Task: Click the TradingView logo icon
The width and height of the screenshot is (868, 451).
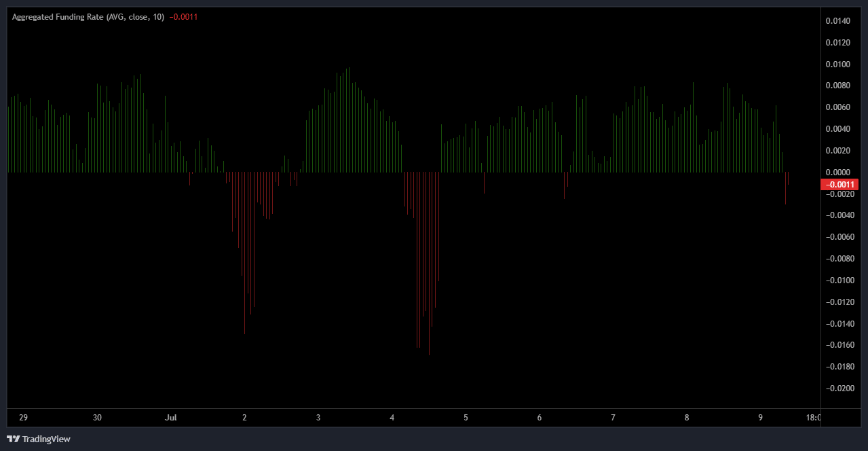Action: (x=13, y=439)
